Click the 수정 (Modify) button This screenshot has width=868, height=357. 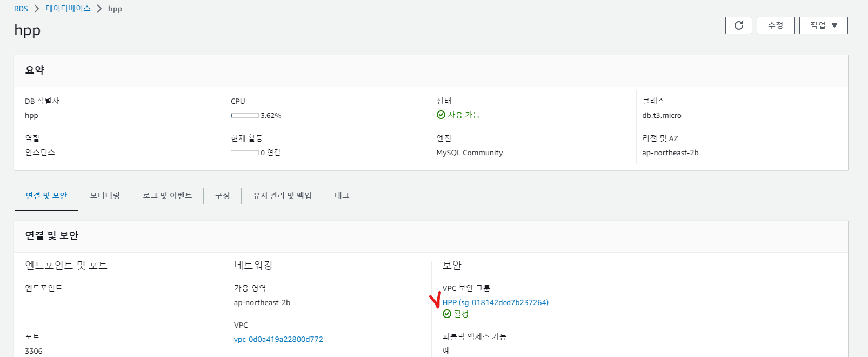tap(775, 25)
